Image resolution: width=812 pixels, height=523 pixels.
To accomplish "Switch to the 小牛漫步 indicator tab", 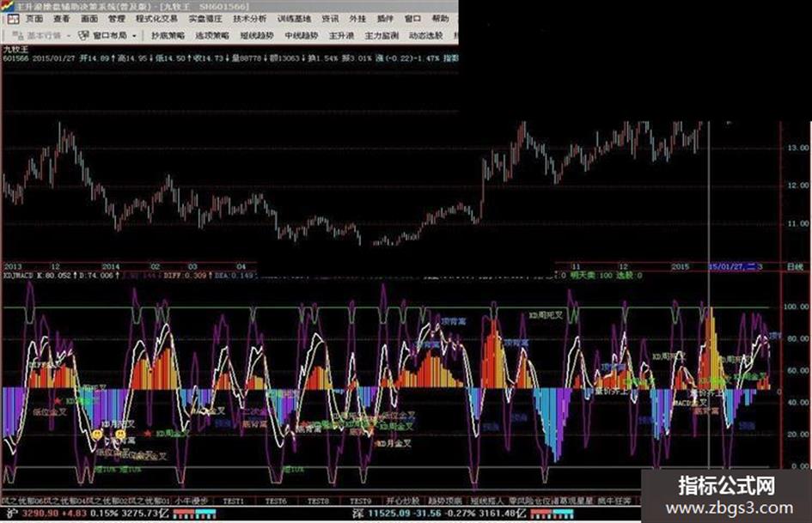I will click(x=191, y=501).
